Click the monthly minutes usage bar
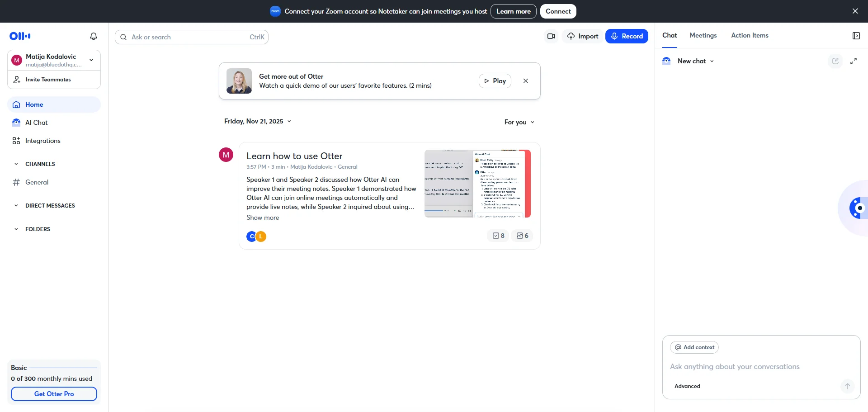 pos(63,368)
